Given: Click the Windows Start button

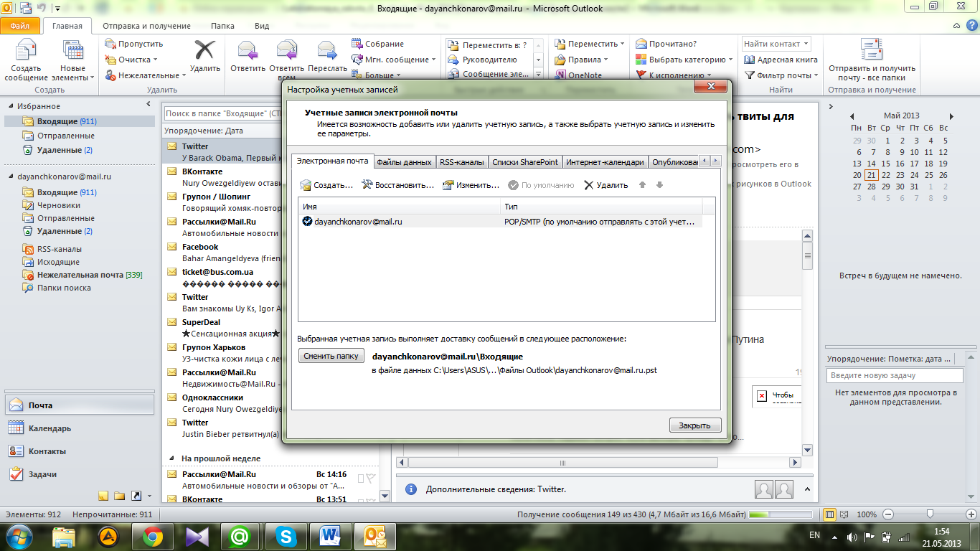Looking at the screenshot, I should [18, 535].
